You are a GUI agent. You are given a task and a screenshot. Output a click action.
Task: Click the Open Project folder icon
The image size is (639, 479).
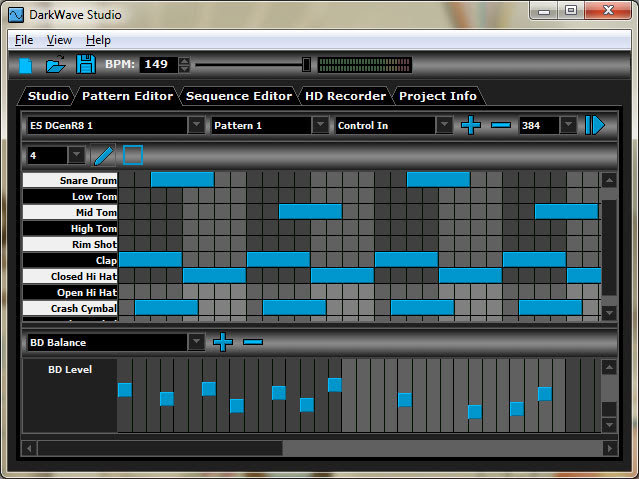pyautogui.click(x=55, y=64)
